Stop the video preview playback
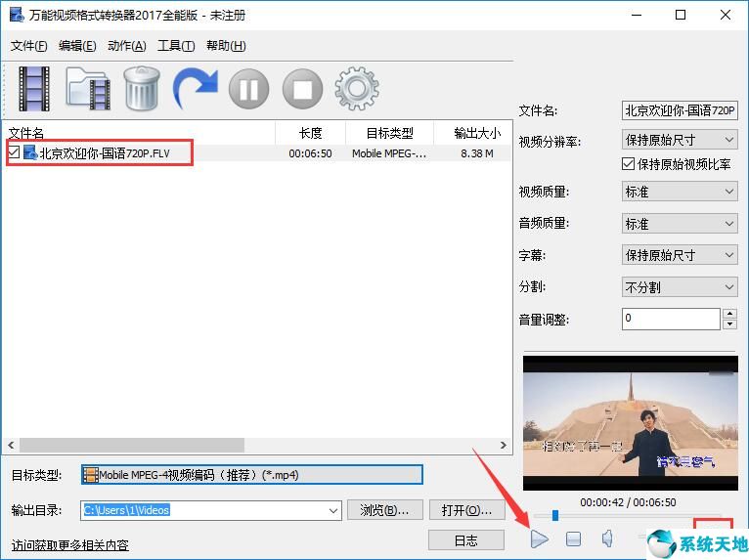 point(574,538)
